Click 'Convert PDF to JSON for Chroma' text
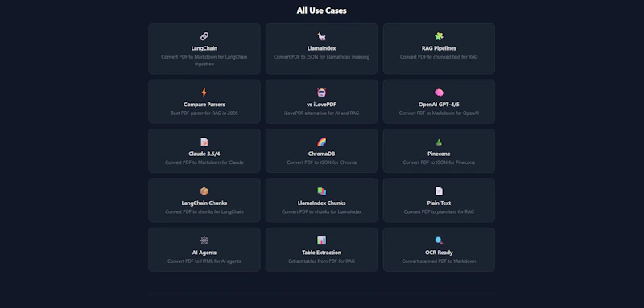644x308 pixels. click(321, 162)
